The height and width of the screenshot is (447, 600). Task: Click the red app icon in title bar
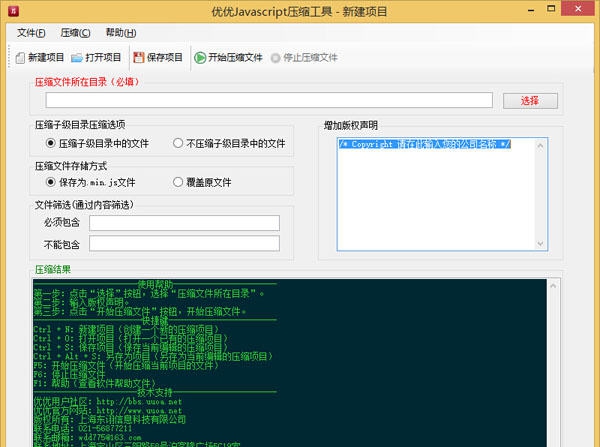pos(13,11)
